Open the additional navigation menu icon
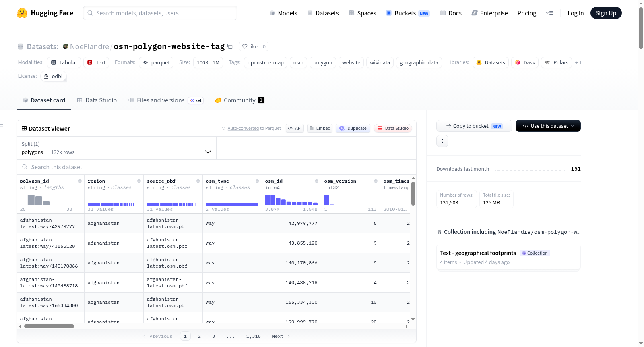 [549, 13]
